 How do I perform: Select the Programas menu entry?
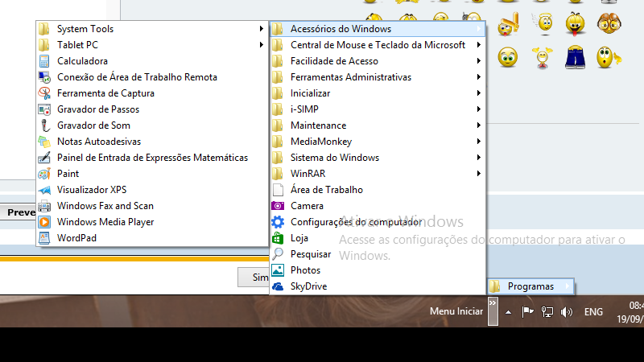531,286
